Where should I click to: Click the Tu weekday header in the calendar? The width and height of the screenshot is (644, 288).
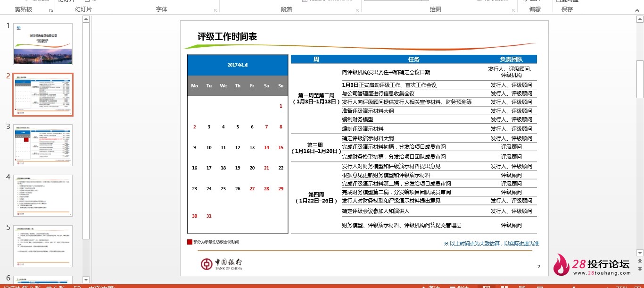click(209, 86)
